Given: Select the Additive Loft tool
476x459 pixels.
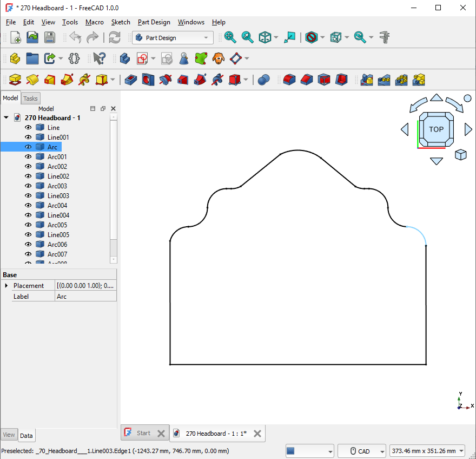Looking at the screenshot, I should pyautogui.click(x=50, y=80).
